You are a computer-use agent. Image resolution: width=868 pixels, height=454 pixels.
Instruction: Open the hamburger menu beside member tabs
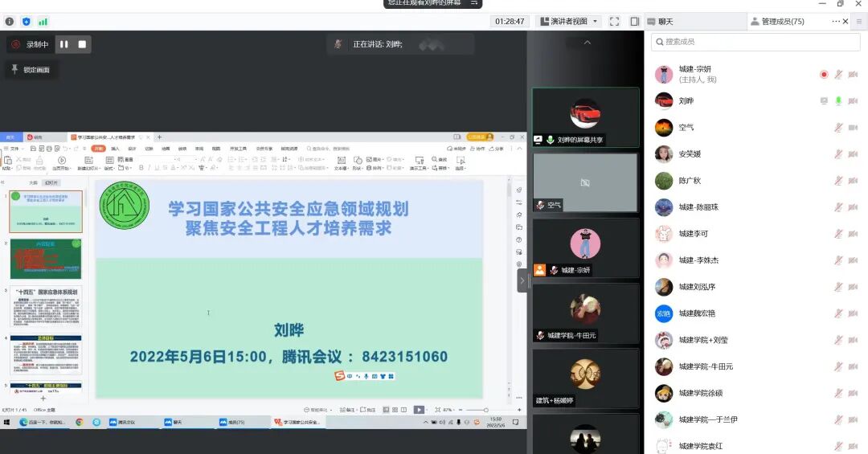pos(859,22)
